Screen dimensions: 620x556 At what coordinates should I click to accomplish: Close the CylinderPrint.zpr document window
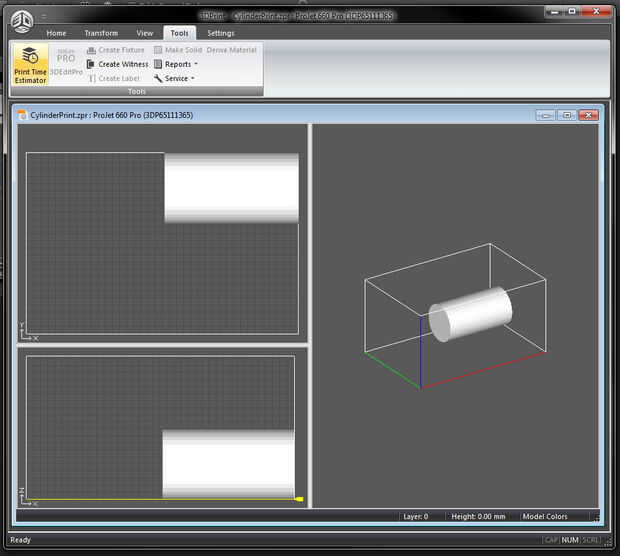pos(588,115)
